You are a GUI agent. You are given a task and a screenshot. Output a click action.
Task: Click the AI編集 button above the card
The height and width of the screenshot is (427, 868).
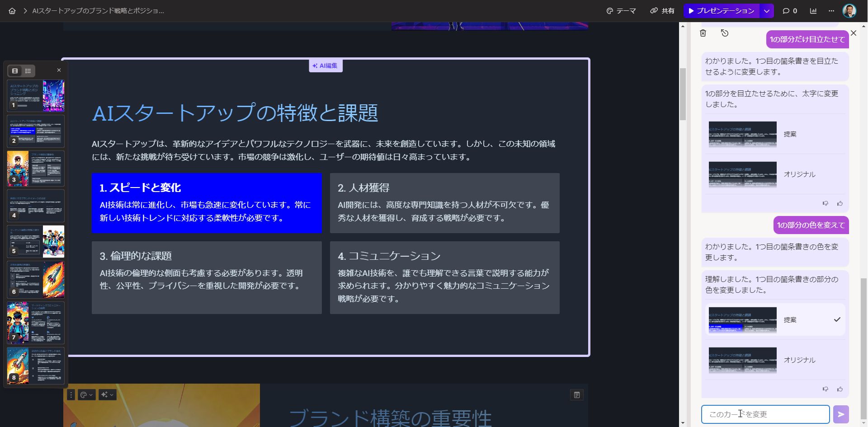[326, 66]
